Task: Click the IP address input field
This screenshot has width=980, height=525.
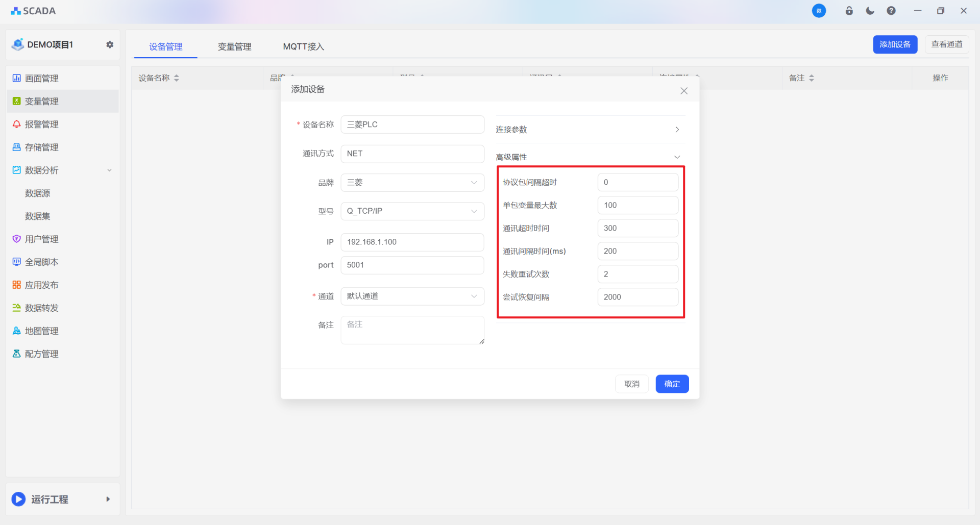Action: coord(412,242)
